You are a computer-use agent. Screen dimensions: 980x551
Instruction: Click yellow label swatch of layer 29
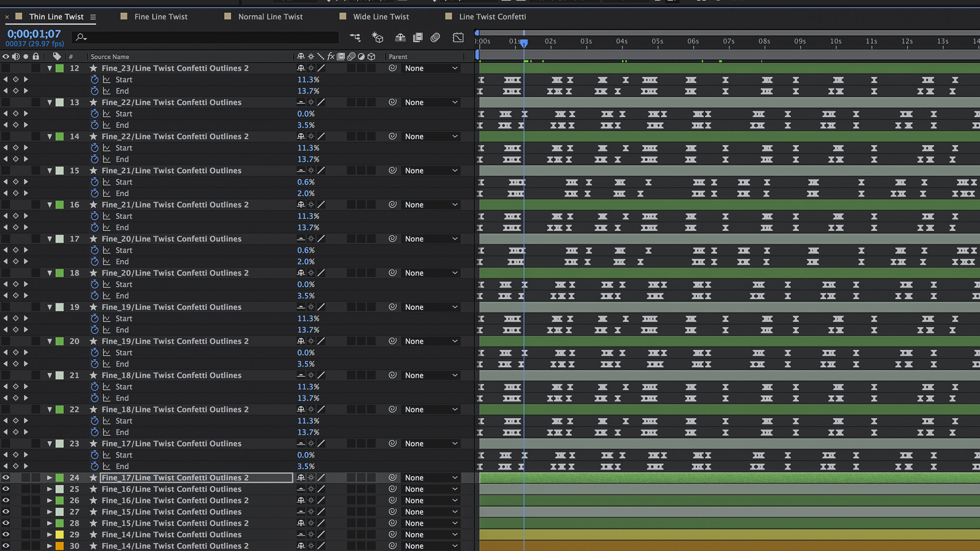pos(60,535)
